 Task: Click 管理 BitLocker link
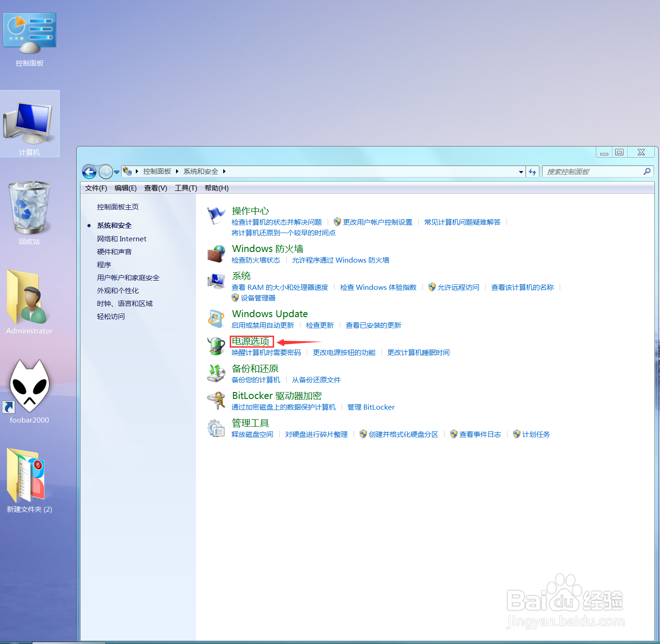tap(371, 407)
